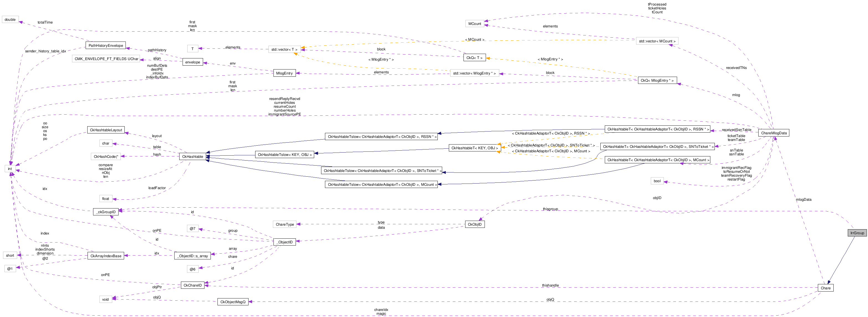
Task: Open the Chare class node
Action: 825,288
